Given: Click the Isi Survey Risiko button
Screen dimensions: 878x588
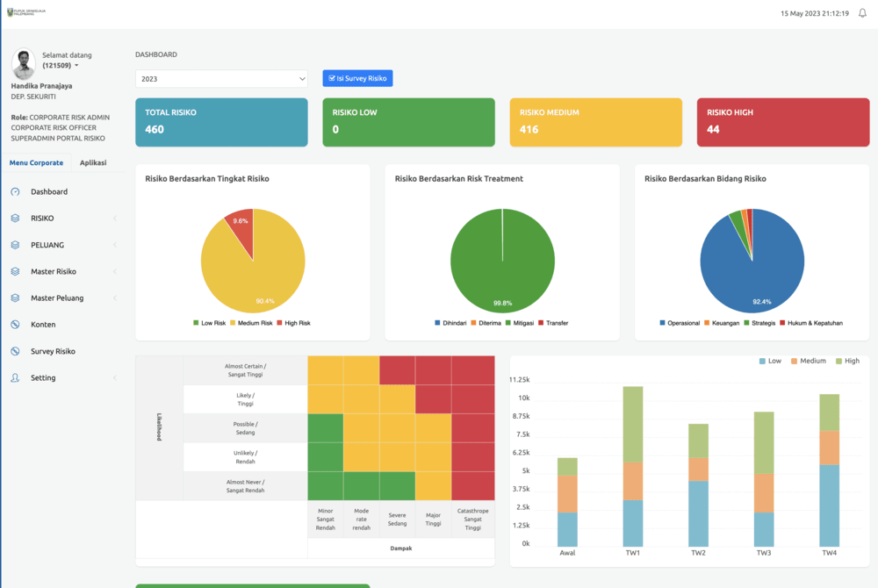Looking at the screenshot, I should click(x=358, y=78).
